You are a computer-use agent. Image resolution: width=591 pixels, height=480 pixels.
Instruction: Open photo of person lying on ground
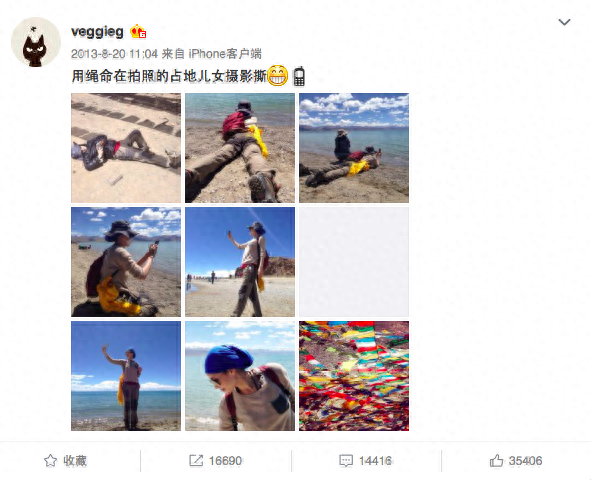point(126,148)
